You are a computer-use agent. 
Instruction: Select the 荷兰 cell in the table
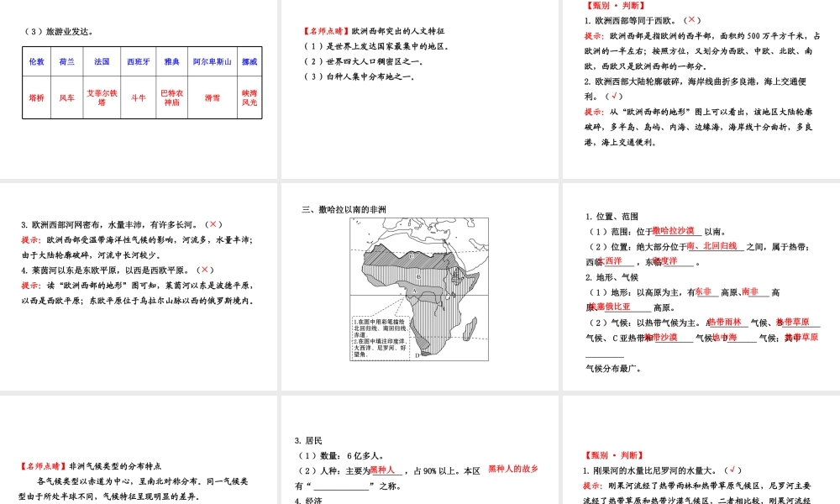(x=67, y=61)
